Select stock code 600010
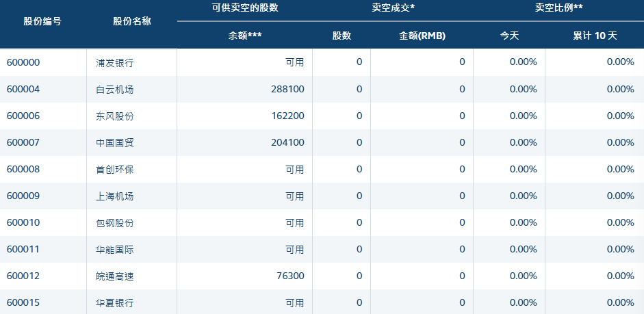 (23, 222)
